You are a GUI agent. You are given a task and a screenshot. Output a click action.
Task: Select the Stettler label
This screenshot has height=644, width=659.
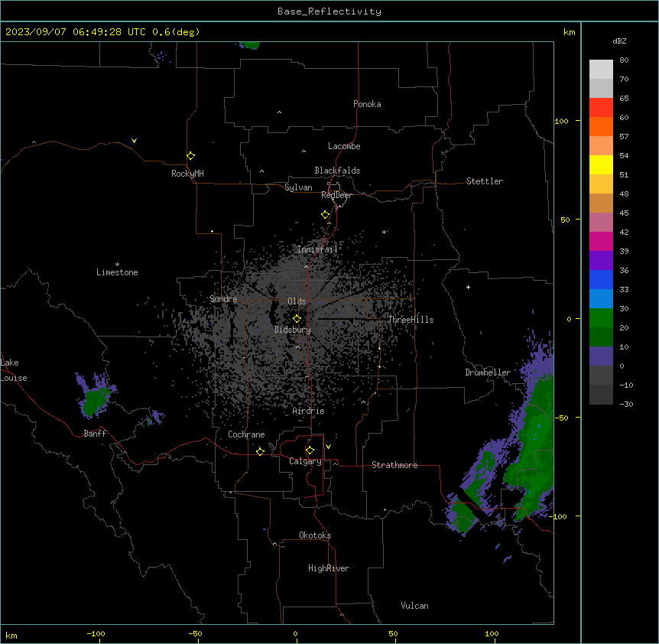[485, 181]
